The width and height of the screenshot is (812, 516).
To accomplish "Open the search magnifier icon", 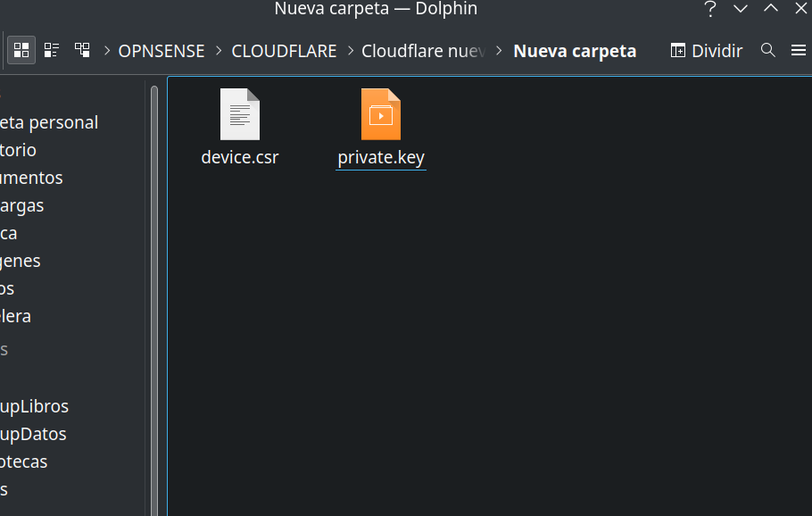I will tap(767, 50).
